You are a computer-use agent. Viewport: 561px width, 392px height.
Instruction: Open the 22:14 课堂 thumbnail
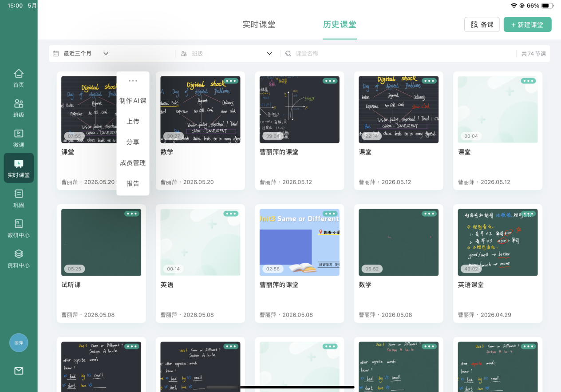(399, 110)
